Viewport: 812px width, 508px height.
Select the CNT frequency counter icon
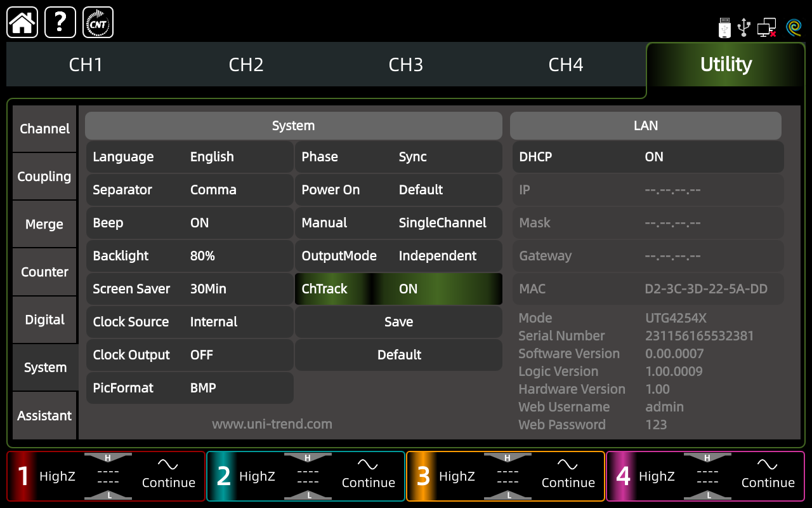click(98, 22)
